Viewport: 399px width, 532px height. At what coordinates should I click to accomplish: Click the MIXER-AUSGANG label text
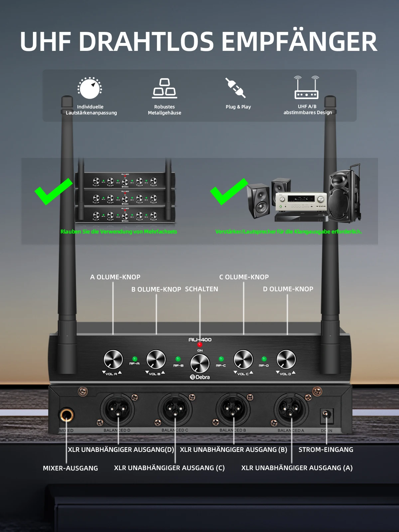(70, 468)
